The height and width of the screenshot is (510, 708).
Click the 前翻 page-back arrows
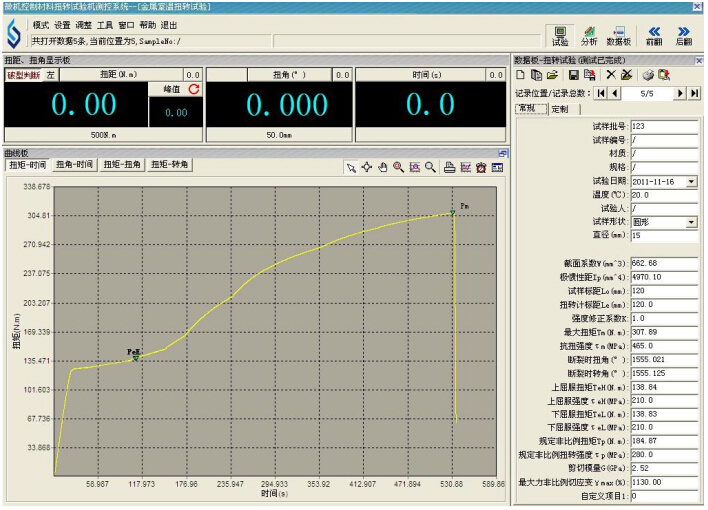(654, 36)
